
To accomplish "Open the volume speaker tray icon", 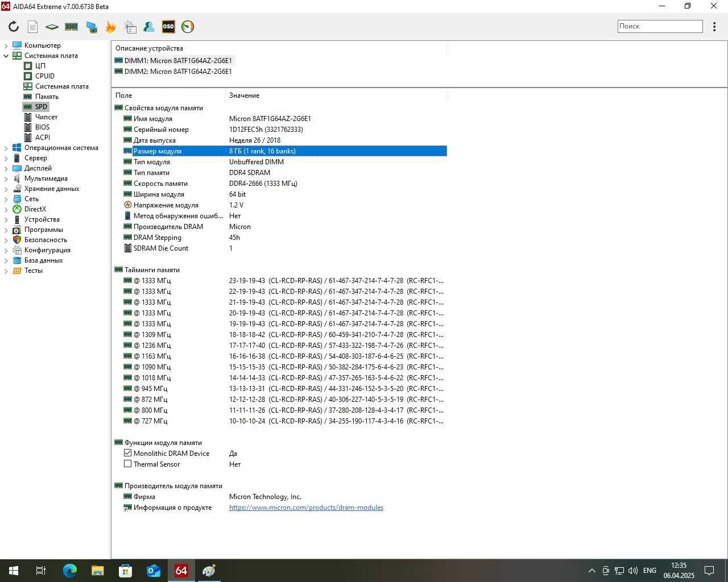I will (x=632, y=571).
